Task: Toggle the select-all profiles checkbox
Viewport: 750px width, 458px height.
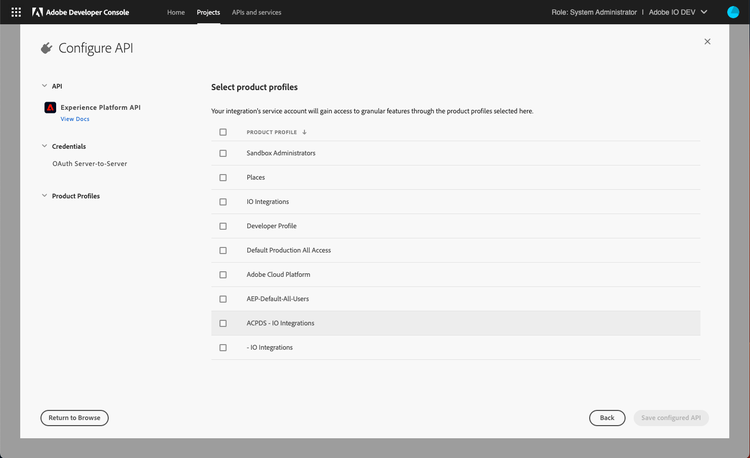Action: 223,132
